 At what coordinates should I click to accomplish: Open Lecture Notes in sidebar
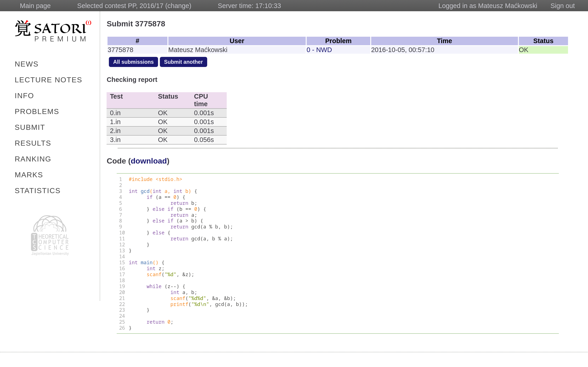tap(48, 80)
